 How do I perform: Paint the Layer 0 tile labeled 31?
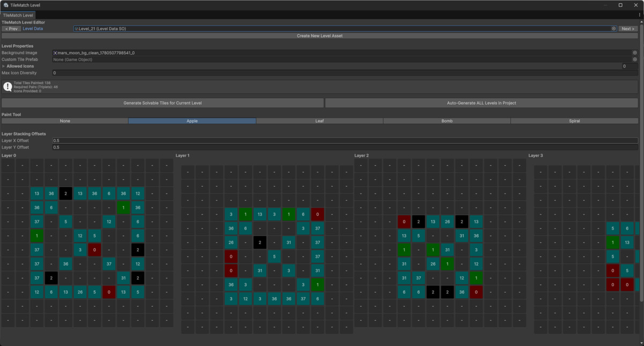[x=123, y=278]
